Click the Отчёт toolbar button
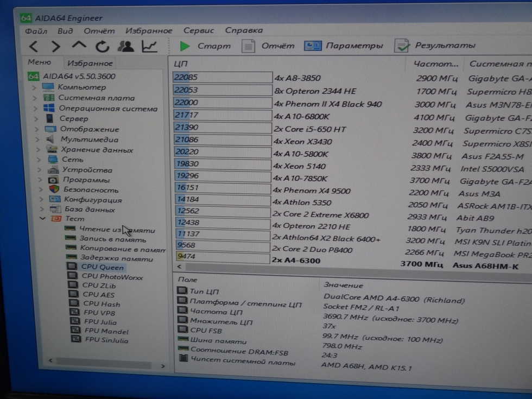 point(268,46)
